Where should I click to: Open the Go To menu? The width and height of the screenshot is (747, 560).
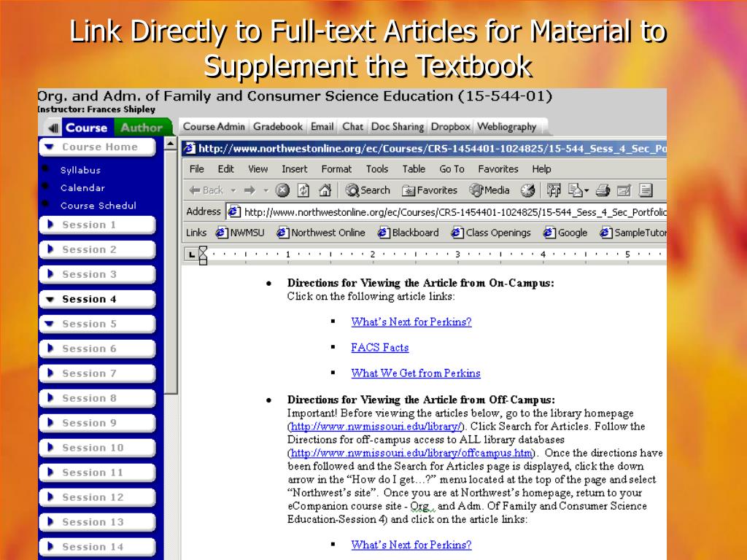coord(452,168)
